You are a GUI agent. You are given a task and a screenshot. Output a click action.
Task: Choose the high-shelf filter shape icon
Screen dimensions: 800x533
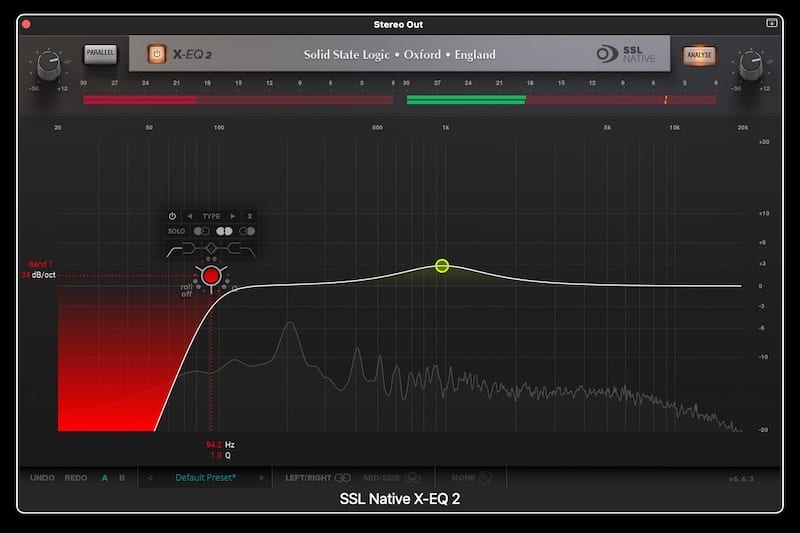click(232, 249)
